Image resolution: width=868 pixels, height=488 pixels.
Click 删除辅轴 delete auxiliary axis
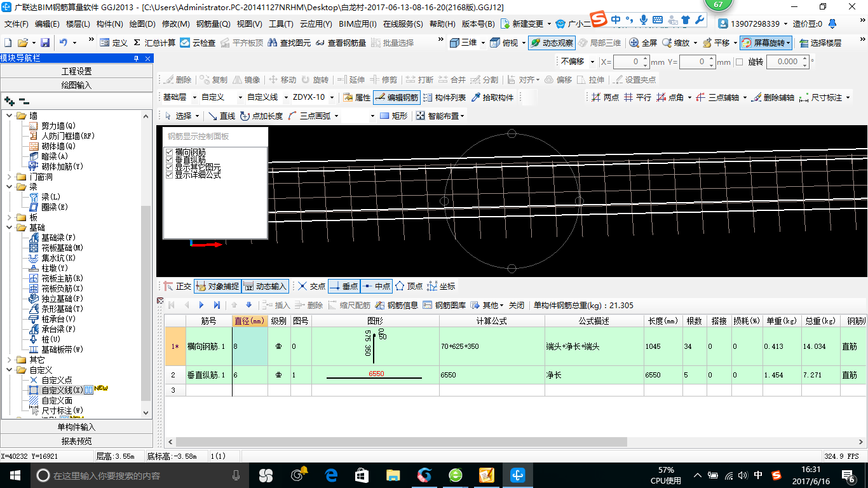tap(772, 97)
